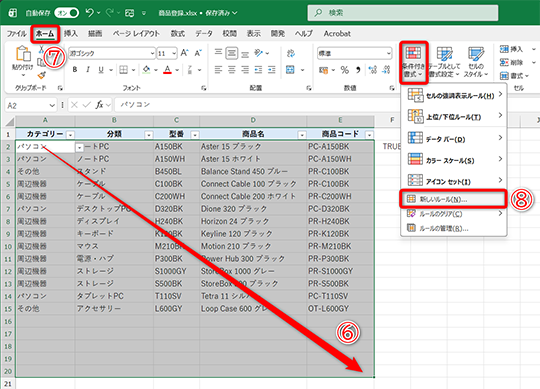This screenshot has width=540, height=389.
Task: Click the Undo icon
Action: [x=90, y=13]
